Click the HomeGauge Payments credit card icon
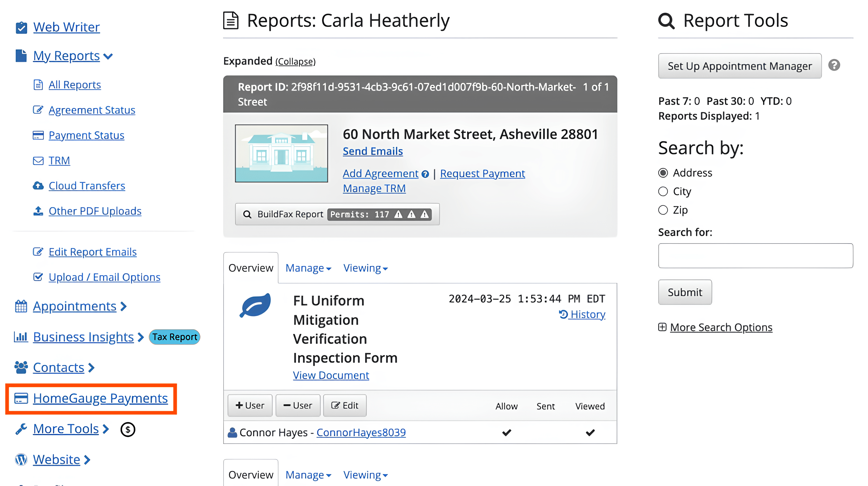The width and height of the screenshot is (868, 486). [x=21, y=398]
